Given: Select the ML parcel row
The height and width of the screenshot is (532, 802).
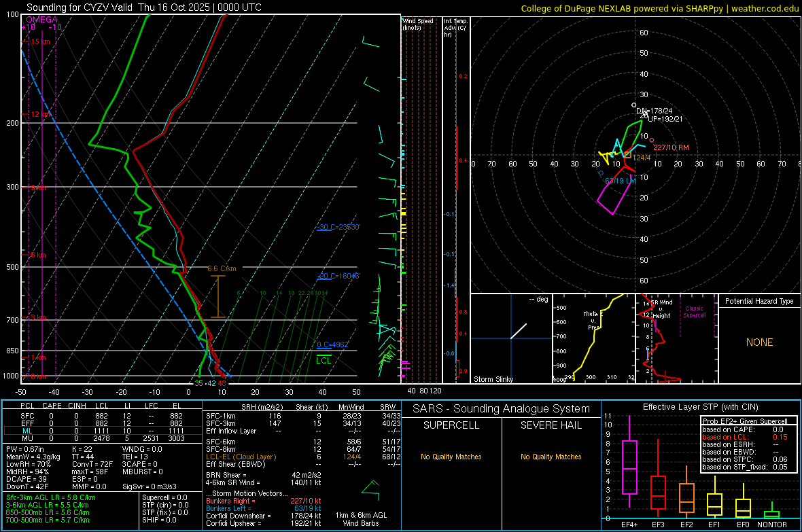Looking at the screenshot, I should (x=103, y=431).
